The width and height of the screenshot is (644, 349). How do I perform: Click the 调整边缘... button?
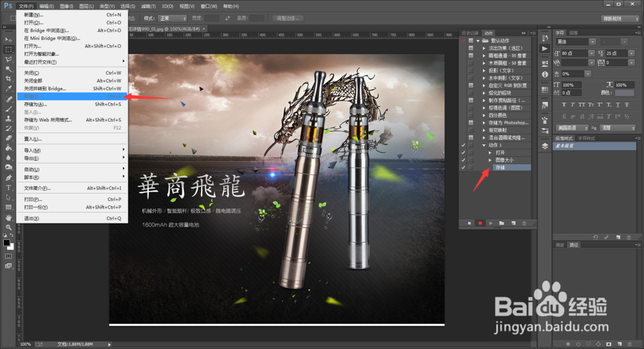click(x=288, y=19)
